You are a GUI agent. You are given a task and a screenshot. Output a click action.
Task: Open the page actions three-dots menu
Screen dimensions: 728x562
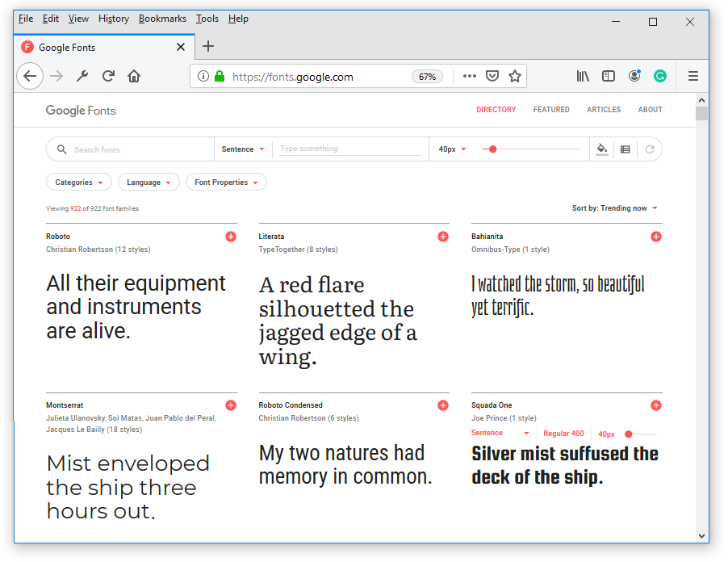click(x=470, y=76)
